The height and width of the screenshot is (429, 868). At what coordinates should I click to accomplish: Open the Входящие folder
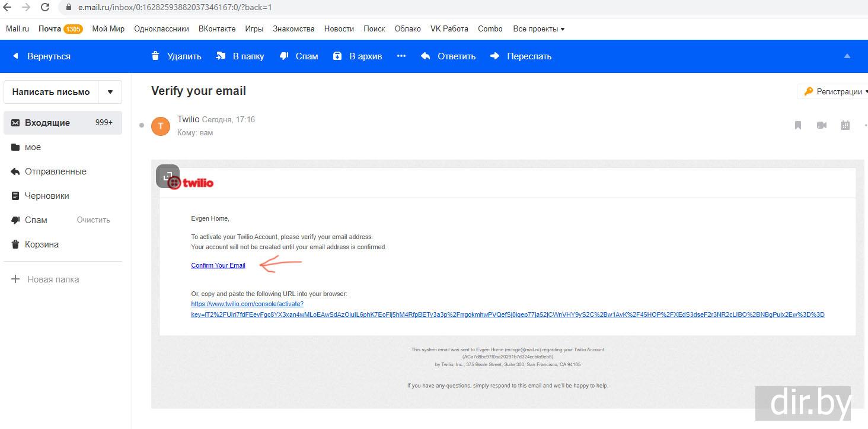coord(63,123)
